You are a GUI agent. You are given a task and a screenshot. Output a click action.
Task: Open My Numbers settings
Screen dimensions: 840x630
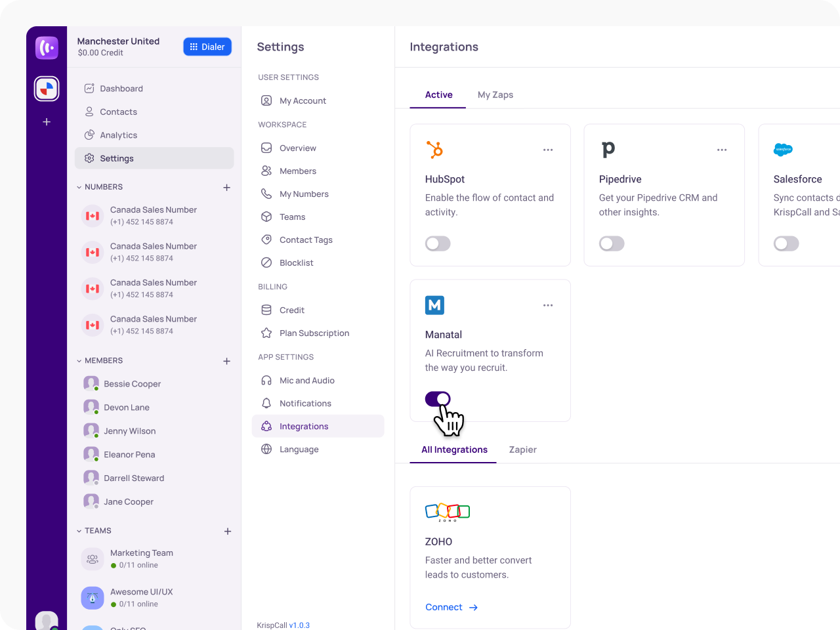(318, 194)
